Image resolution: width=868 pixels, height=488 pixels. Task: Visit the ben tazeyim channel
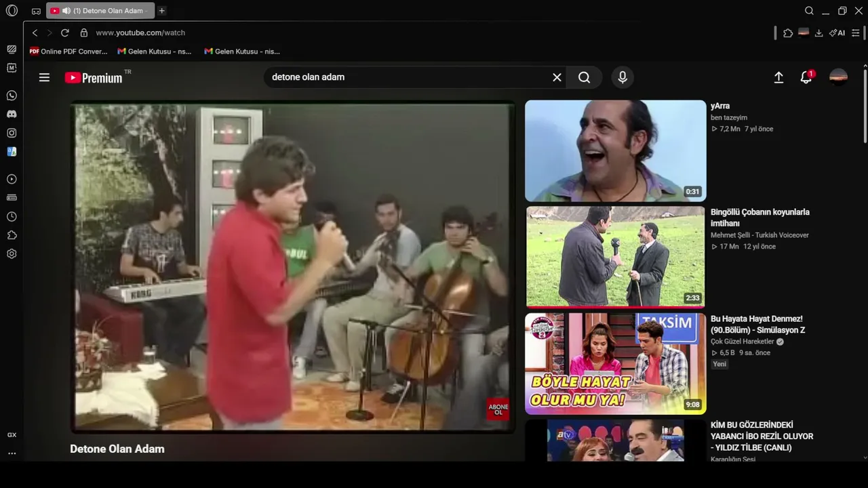pyautogui.click(x=729, y=117)
